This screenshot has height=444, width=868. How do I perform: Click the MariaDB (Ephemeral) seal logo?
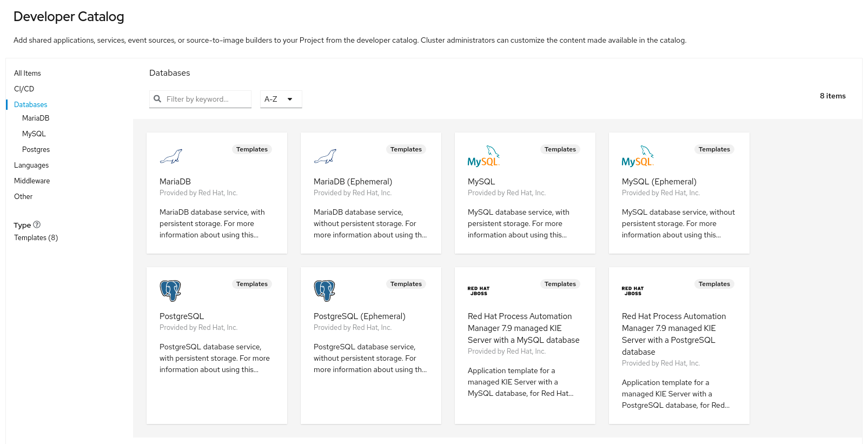[325, 156]
